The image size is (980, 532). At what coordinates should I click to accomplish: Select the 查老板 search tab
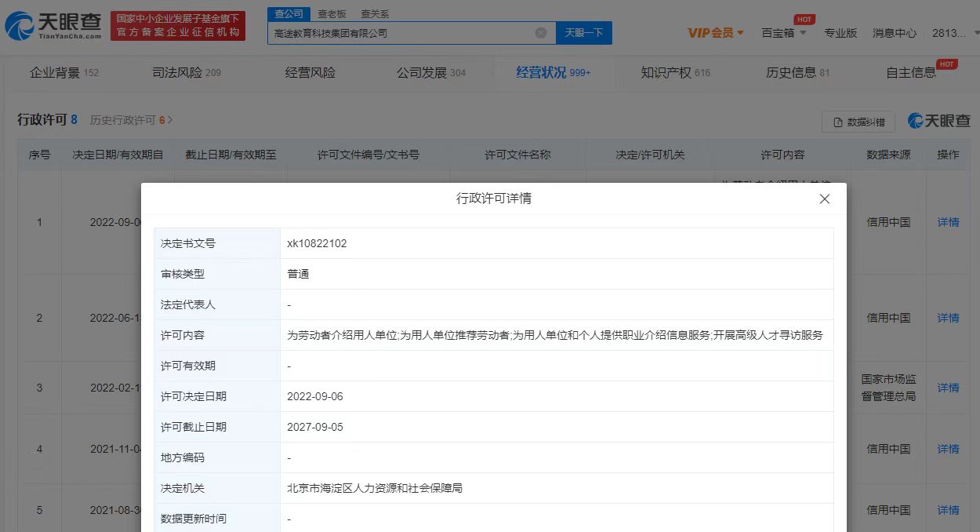tap(332, 14)
